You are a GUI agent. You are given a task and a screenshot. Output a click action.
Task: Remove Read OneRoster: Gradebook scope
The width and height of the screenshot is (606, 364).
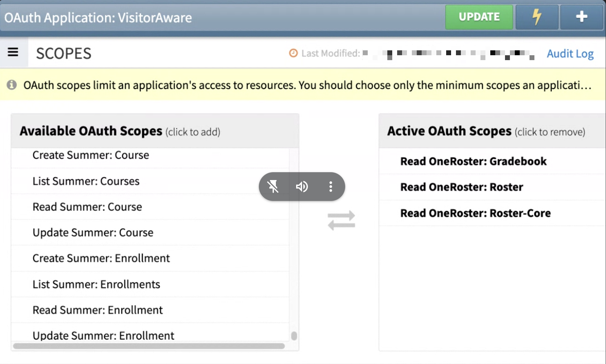coord(492,161)
